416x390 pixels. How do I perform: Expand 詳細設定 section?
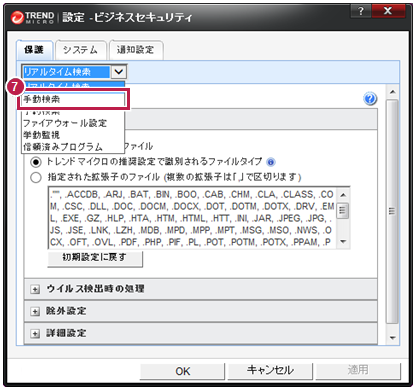tap(35, 333)
